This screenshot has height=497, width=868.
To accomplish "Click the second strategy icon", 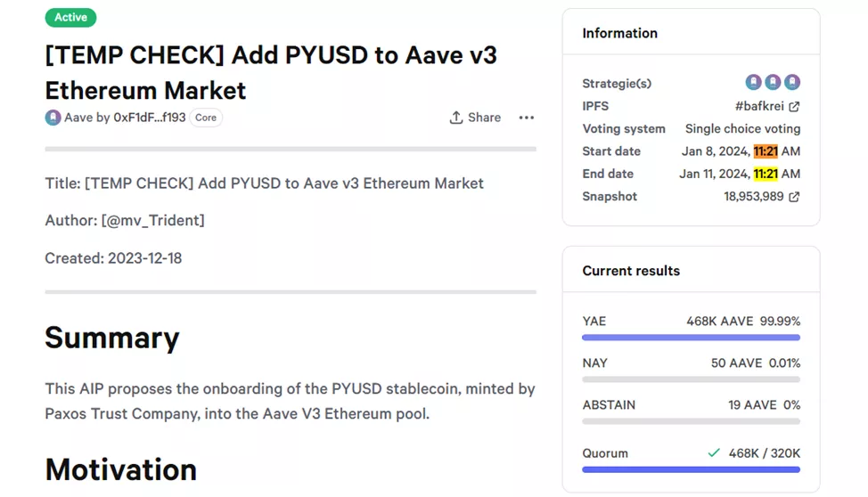I will 773,83.
